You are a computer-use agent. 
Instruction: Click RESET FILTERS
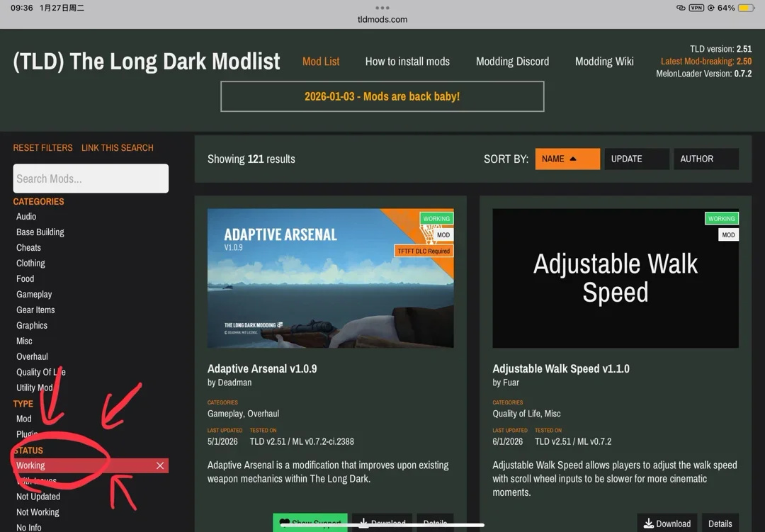click(x=43, y=148)
